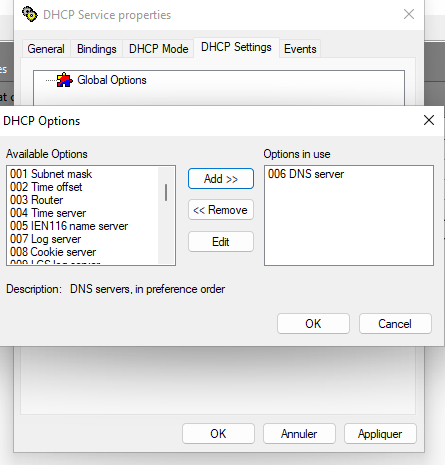Select the DHCP Settings tab

pyautogui.click(x=236, y=47)
